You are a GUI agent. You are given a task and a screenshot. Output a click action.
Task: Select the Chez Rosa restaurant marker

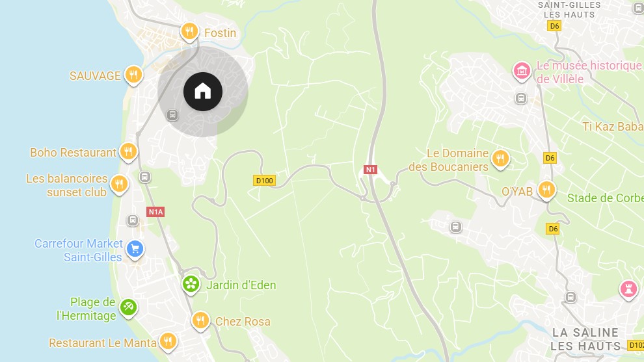click(x=200, y=321)
